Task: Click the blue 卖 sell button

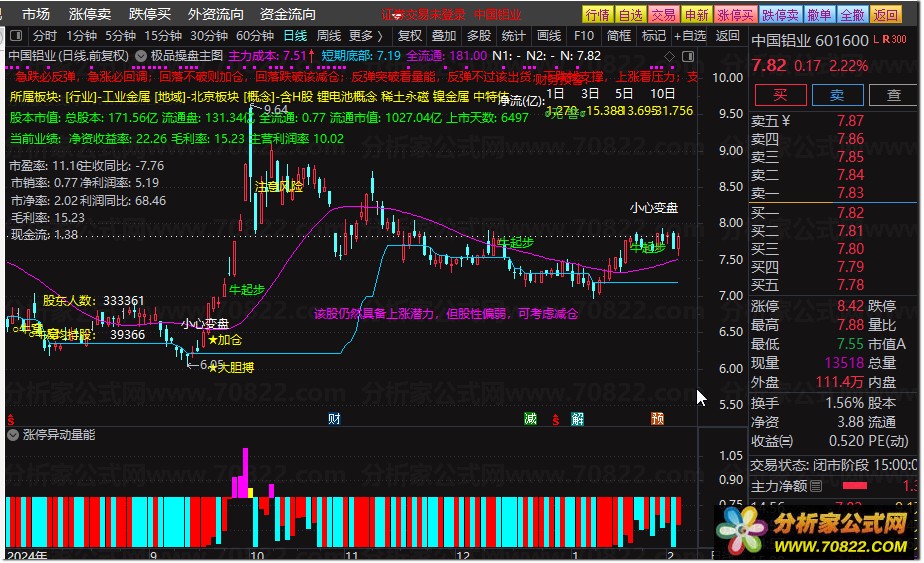Action: 837,95
